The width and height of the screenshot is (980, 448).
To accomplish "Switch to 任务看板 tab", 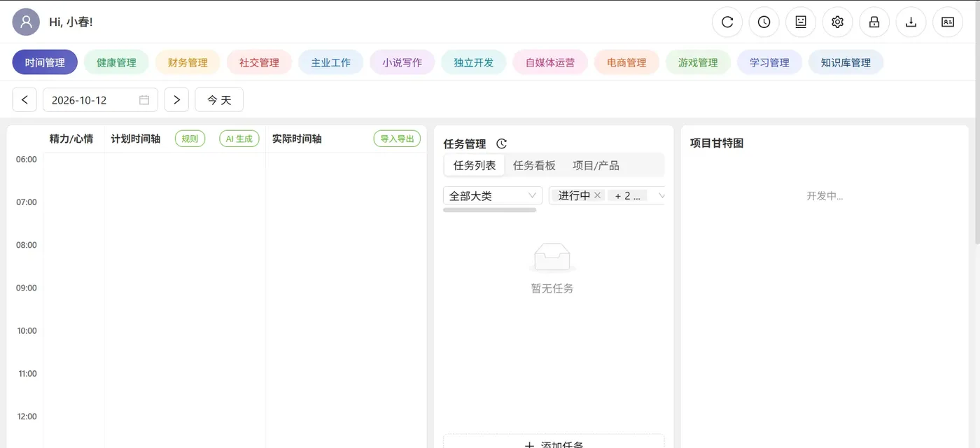I will [x=534, y=165].
